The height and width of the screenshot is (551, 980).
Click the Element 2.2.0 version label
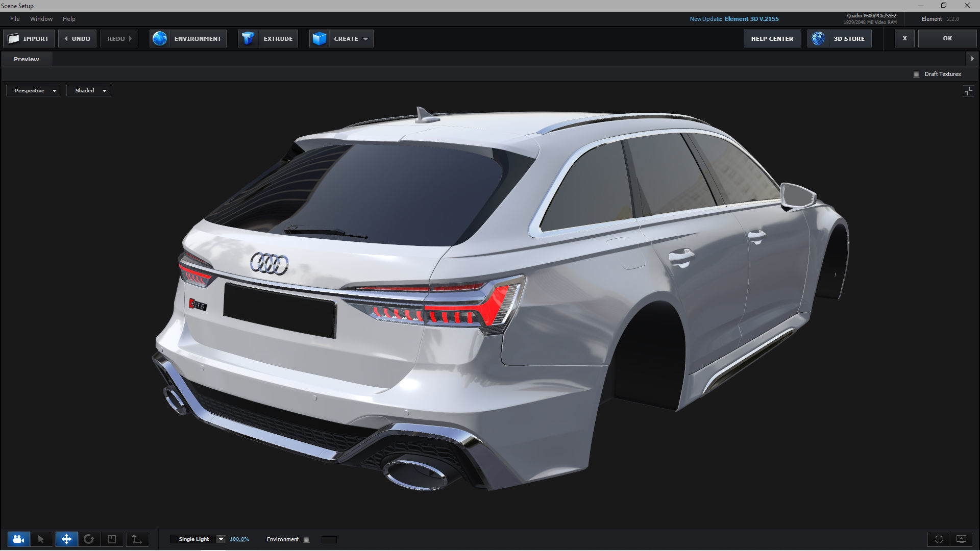coord(940,19)
